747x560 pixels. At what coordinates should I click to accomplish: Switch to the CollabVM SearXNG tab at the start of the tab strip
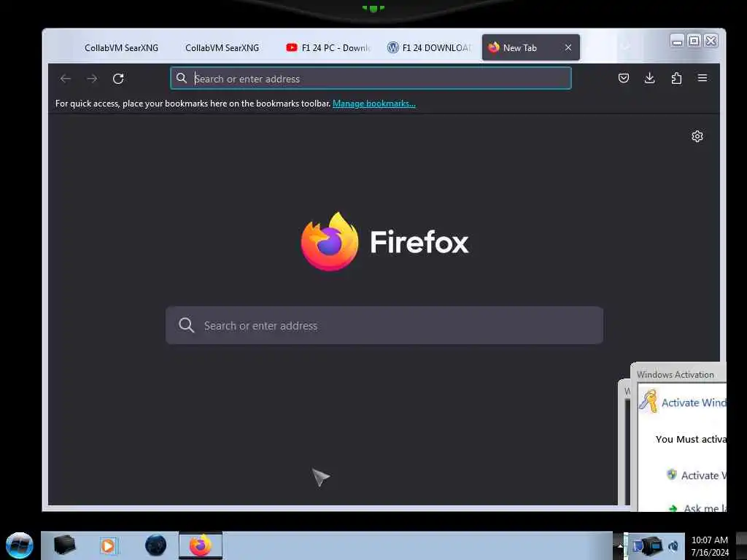pyautogui.click(x=122, y=47)
